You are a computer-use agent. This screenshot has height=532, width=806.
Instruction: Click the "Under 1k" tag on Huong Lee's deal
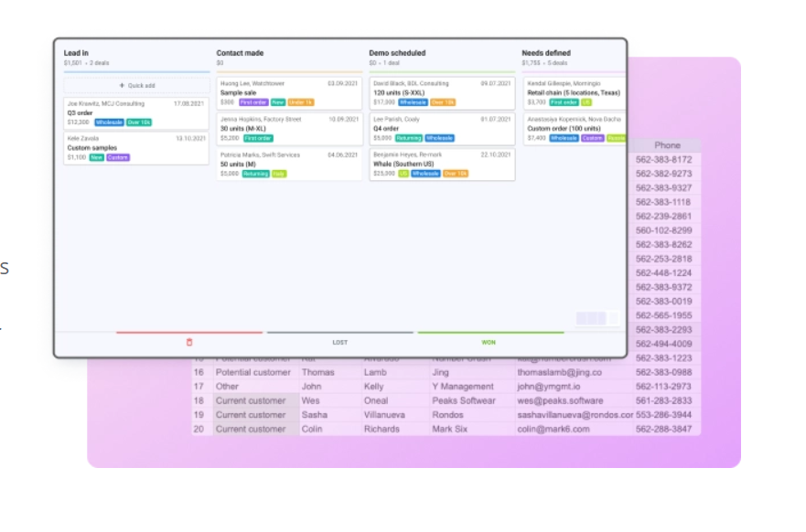click(302, 103)
